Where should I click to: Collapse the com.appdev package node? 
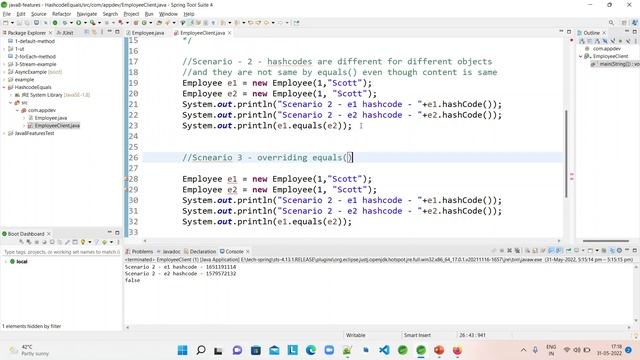[17, 110]
